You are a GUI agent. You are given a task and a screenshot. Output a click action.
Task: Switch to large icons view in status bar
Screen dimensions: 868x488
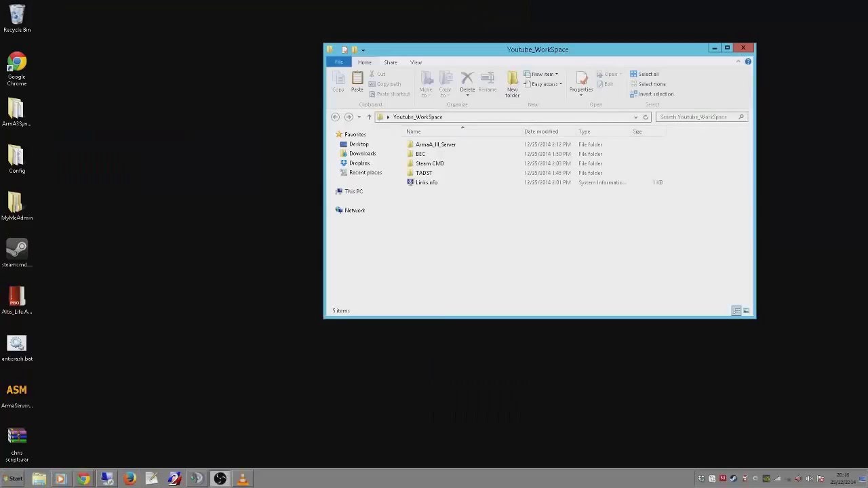746,310
